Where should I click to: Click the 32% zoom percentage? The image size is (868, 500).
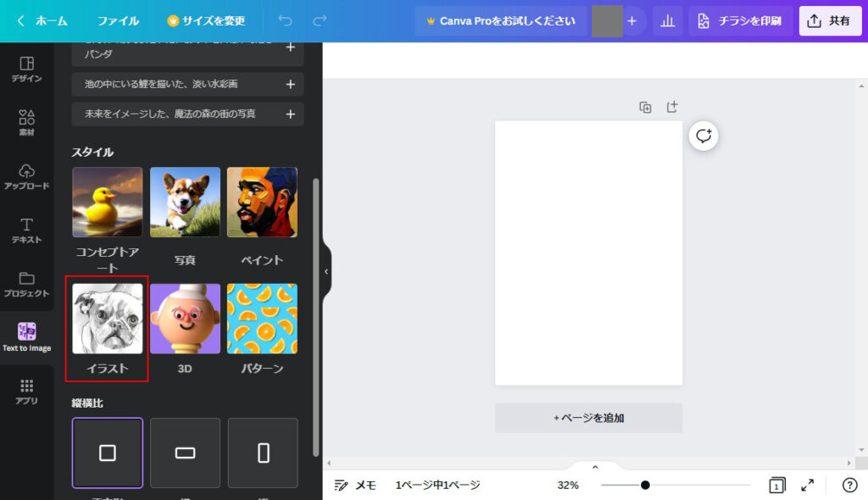[x=568, y=485]
